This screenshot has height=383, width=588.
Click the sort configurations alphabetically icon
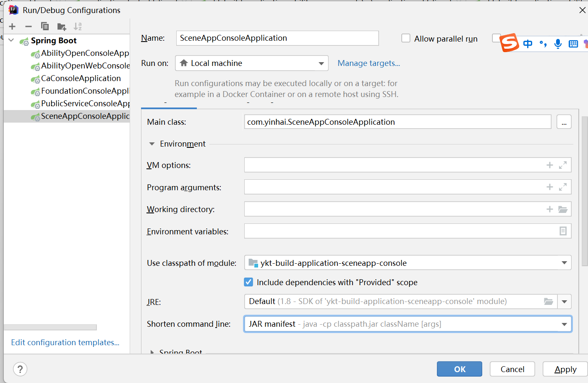tap(78, 26)
